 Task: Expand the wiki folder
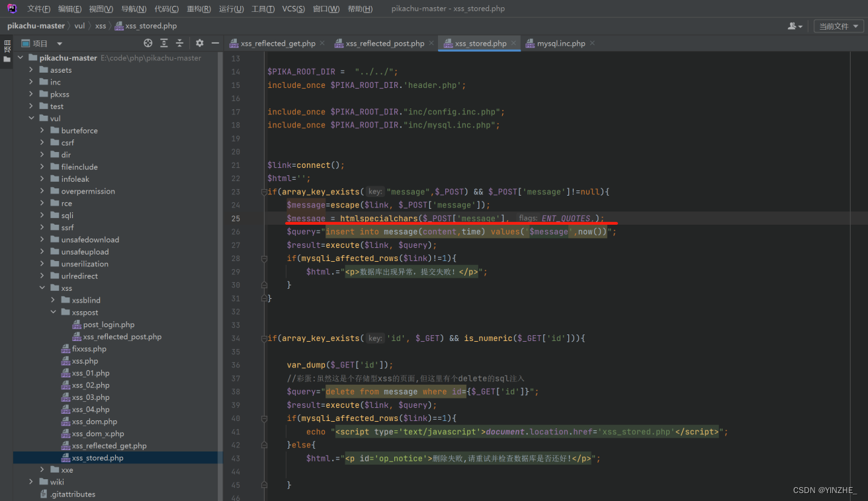tap(31, 482)
